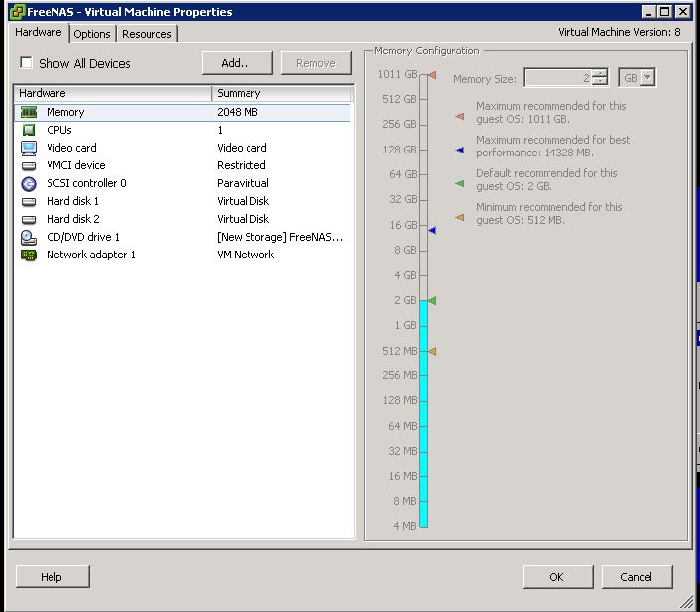The image size is (700, 612).
Task: Click the 2048 MB summary value
Action: click(238, 112)
